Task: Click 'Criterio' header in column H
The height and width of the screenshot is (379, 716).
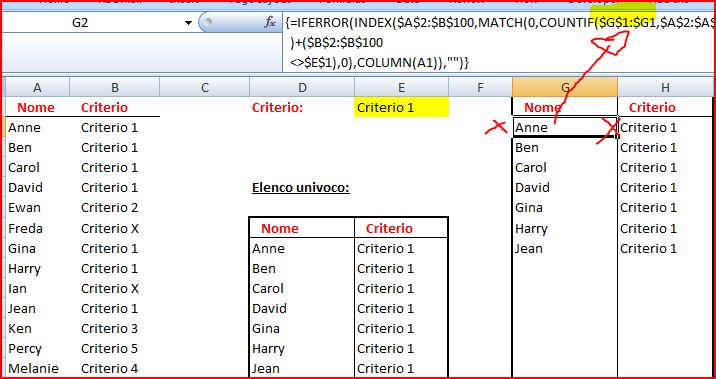Action: point(653,108)
